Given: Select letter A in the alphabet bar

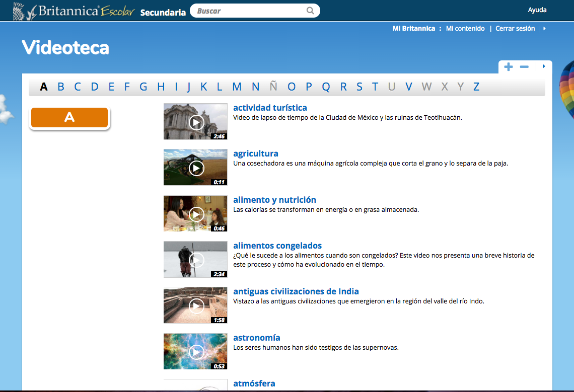Looking at the screenshot, I should tap(44, 87).
